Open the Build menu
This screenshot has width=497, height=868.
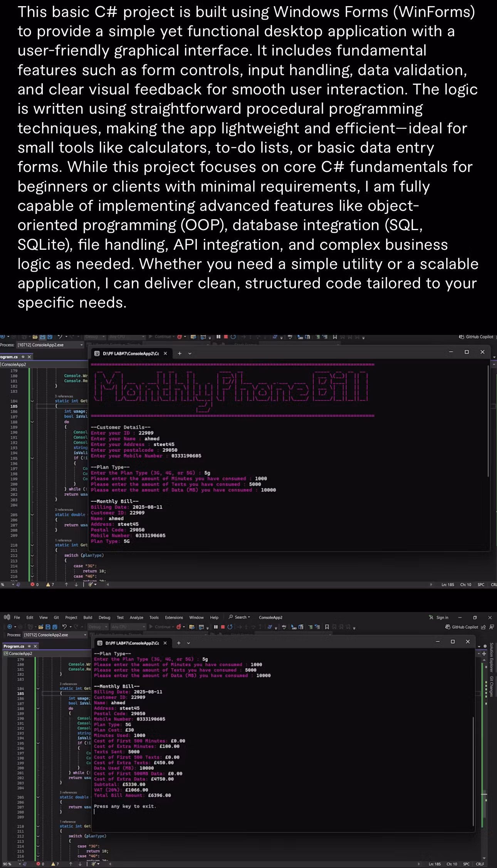point(87,617)
